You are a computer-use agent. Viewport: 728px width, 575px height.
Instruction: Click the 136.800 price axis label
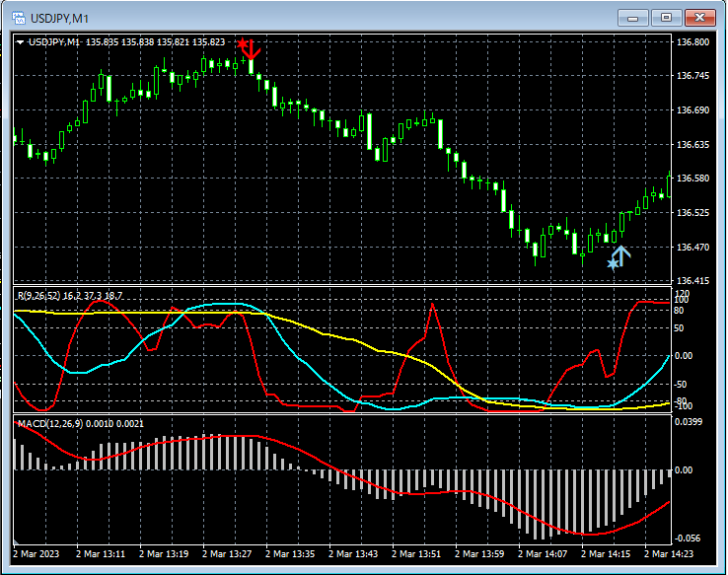693,43
